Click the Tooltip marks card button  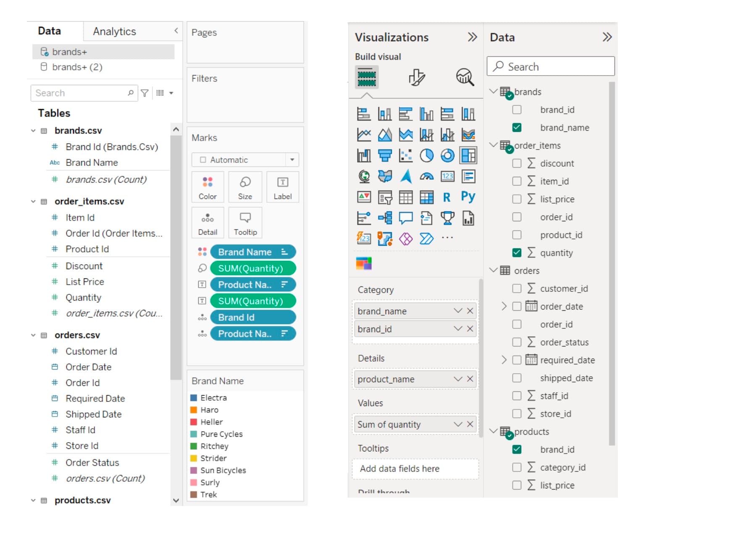(x=245, y=223)
